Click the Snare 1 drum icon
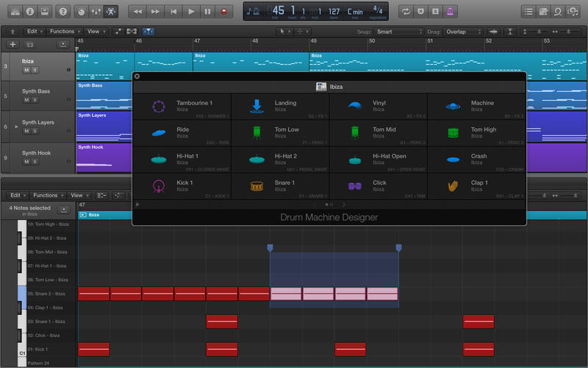 [257, 186]
